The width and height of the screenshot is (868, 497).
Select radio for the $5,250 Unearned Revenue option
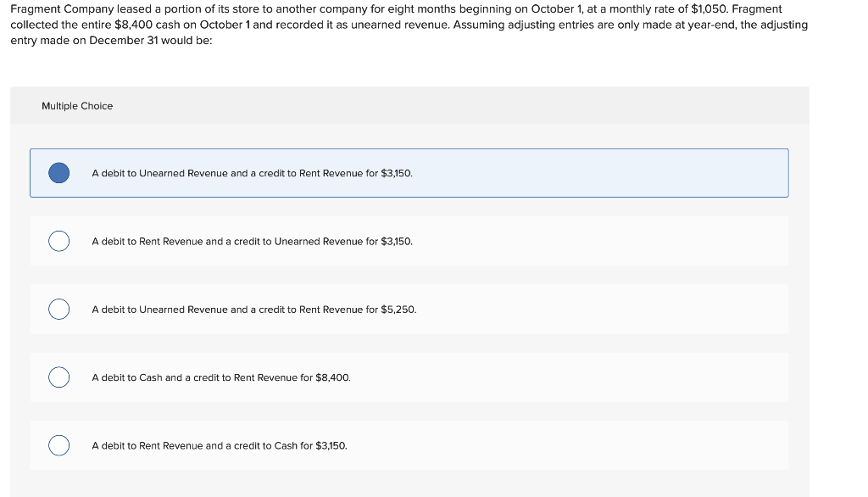point(58,310)
